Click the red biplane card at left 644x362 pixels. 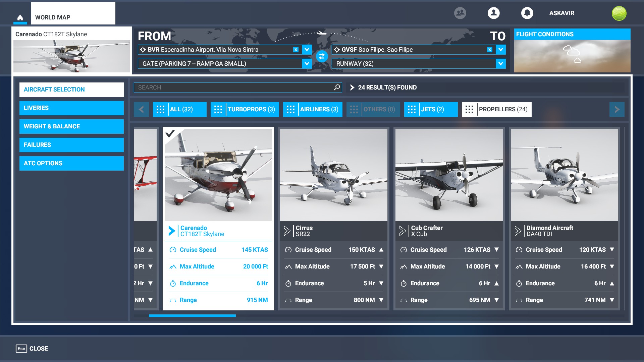click(145, 219)
